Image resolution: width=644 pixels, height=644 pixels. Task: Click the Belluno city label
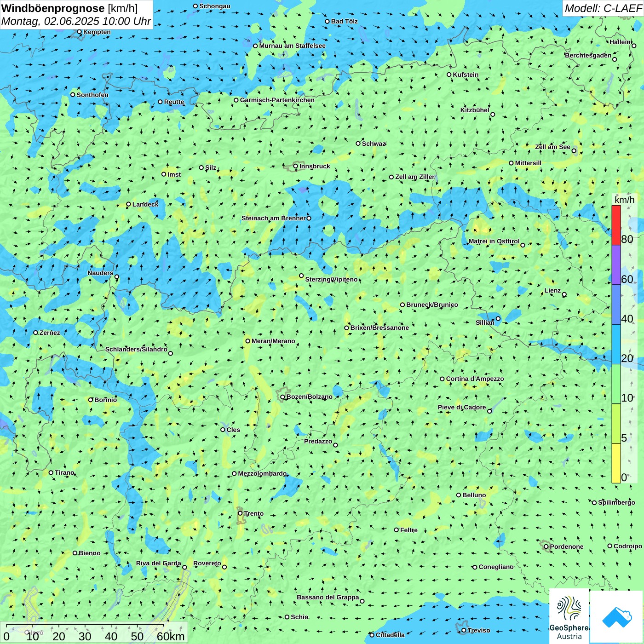474,495
